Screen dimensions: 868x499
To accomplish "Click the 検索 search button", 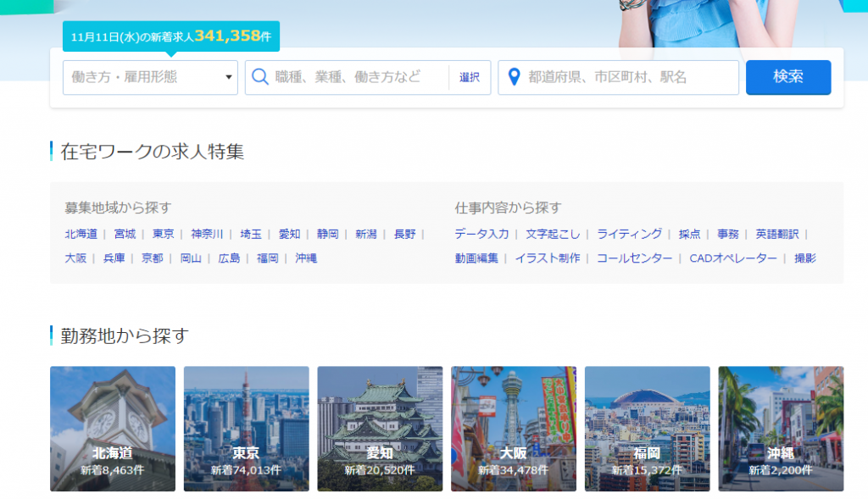I will point(788,77).
